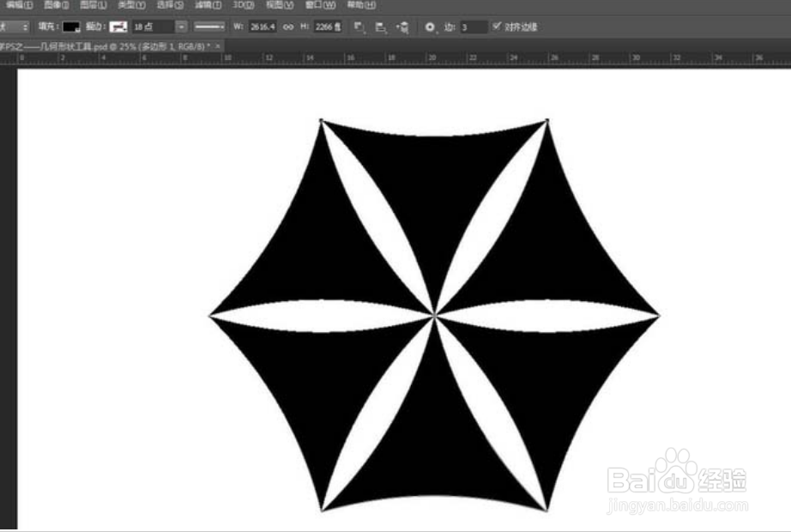This screenshot has width=791, height=532.
Task: Click the shape height H field
Action: pos(328,27)
